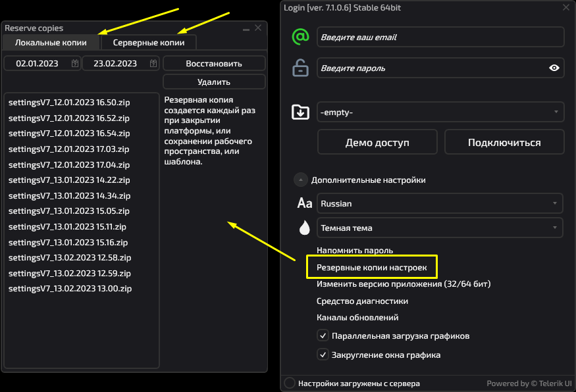Click the droplet theme icon
The image size is (576, 392).
[x=303, y=226]
